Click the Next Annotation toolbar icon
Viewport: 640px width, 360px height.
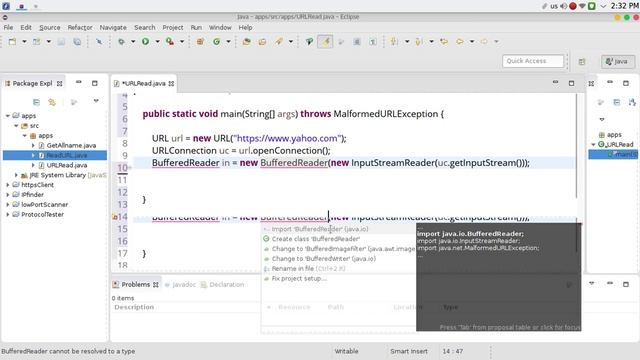394,42
